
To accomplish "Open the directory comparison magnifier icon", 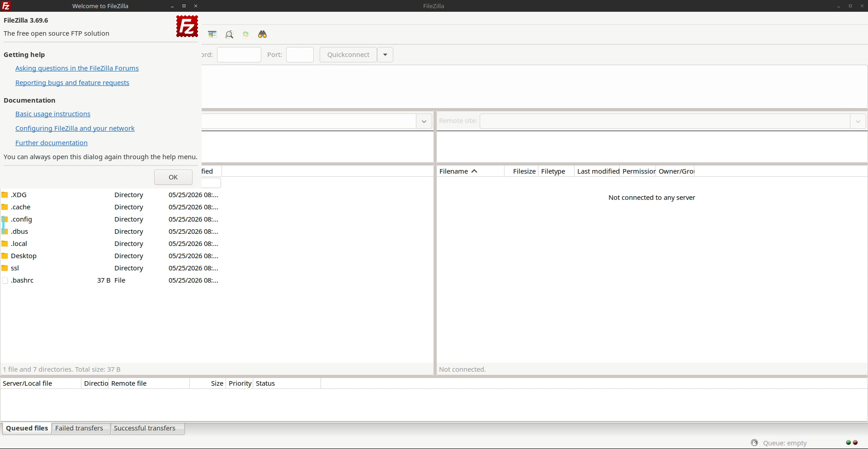I will pyautogui.click(x=229, y=34).
